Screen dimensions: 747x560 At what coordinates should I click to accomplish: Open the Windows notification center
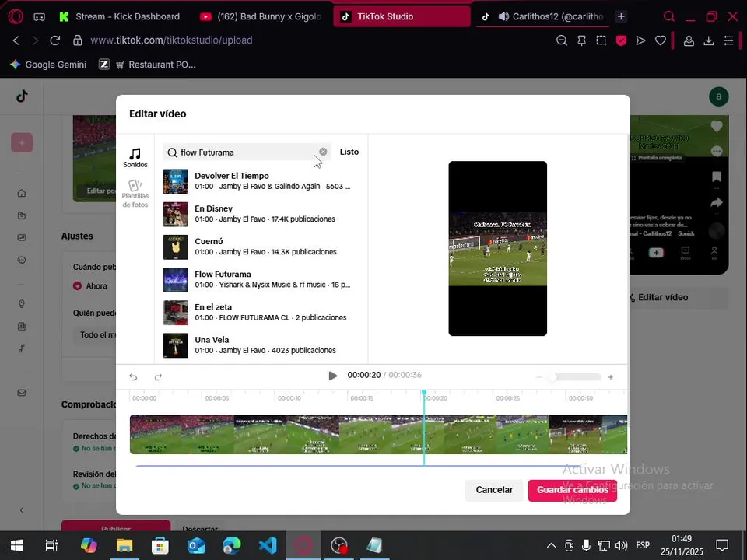click(722, 545)
